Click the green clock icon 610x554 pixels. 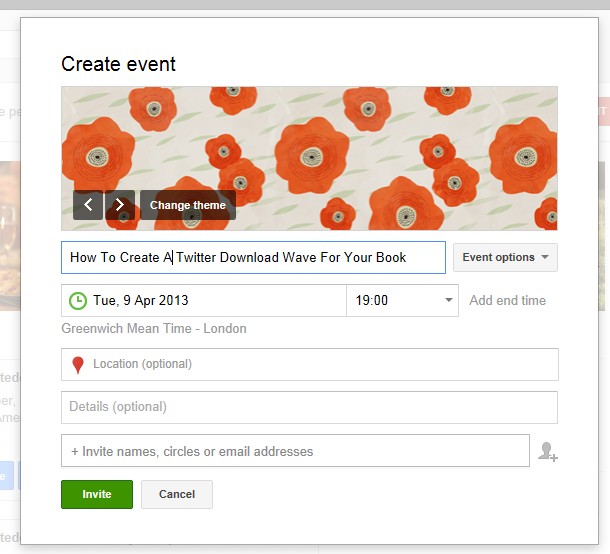[78, 301]
